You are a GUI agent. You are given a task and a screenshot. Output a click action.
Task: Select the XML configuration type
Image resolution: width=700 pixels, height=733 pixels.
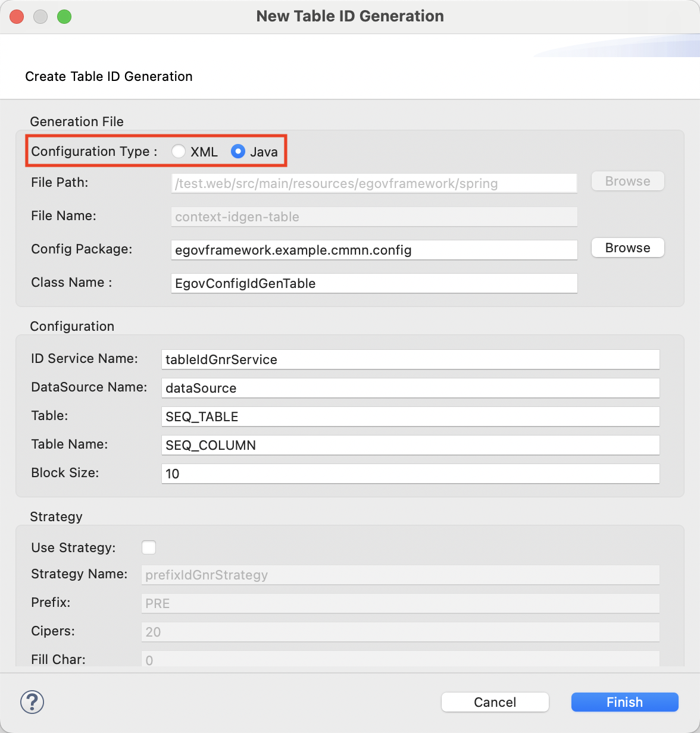[179, 152]
